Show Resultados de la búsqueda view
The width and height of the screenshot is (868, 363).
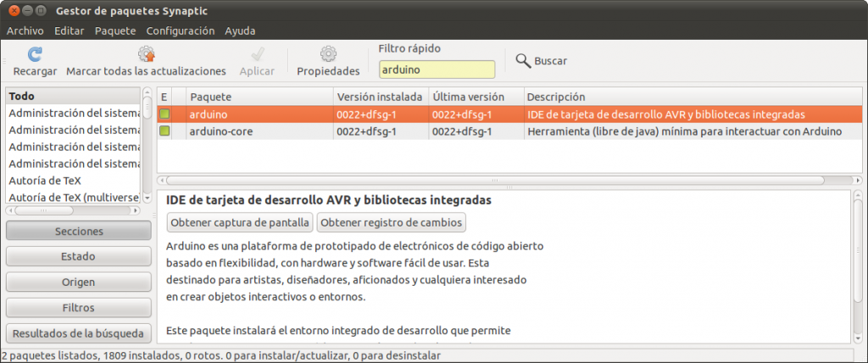point(79,333)
